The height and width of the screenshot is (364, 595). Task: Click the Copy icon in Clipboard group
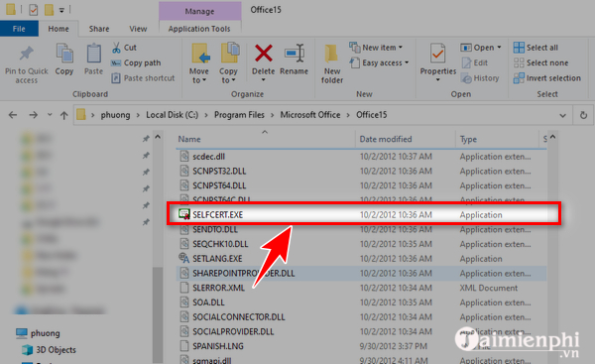[x=64, y=54]
